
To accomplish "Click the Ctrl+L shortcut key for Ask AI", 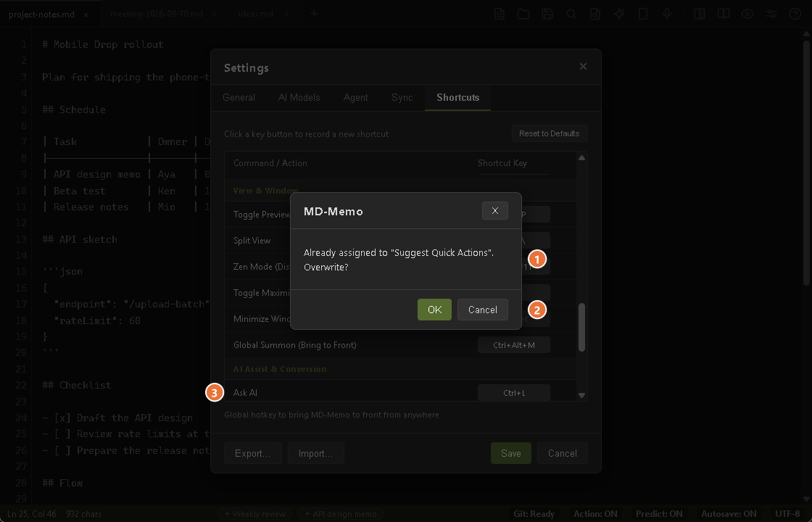I will [514, 393].
